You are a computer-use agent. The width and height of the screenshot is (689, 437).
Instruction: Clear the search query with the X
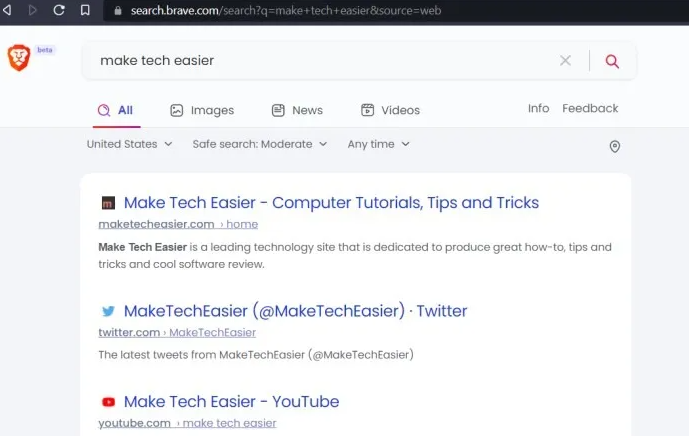click(566, 61)
